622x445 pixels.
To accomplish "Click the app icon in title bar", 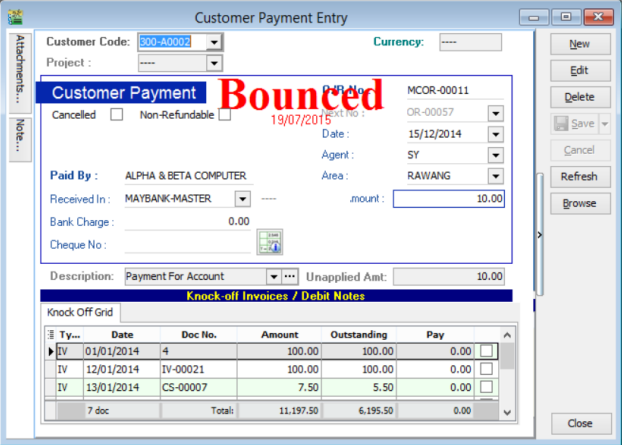I will point(14,17).
